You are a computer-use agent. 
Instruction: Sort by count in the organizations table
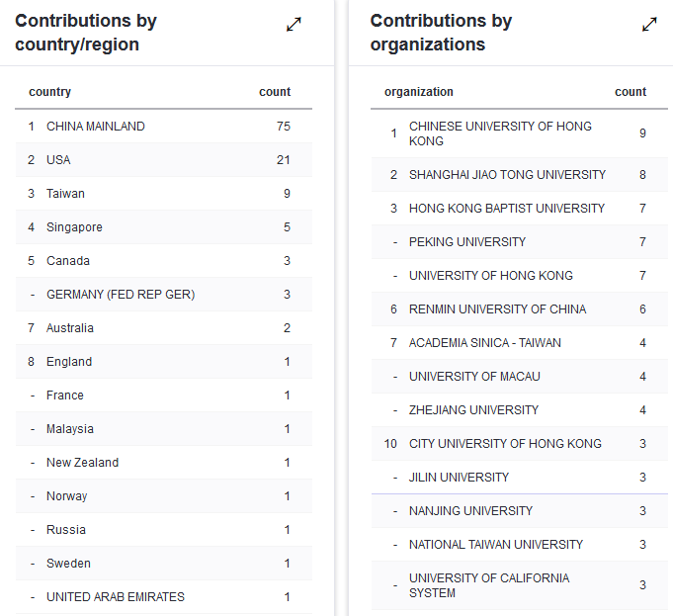point(631,92)
